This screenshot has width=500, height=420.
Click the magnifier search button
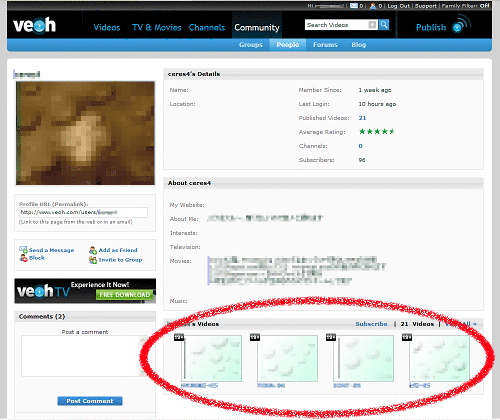point(384,25)
